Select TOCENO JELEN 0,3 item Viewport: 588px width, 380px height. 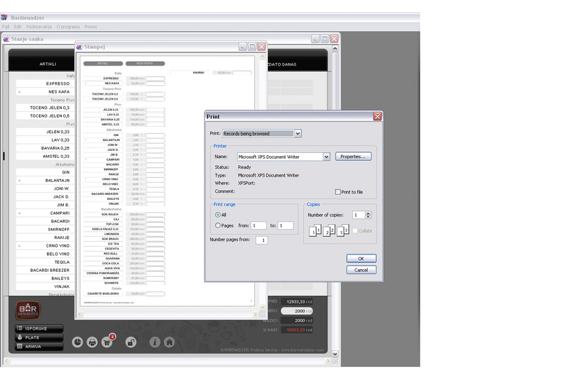(x=45, y=108)
